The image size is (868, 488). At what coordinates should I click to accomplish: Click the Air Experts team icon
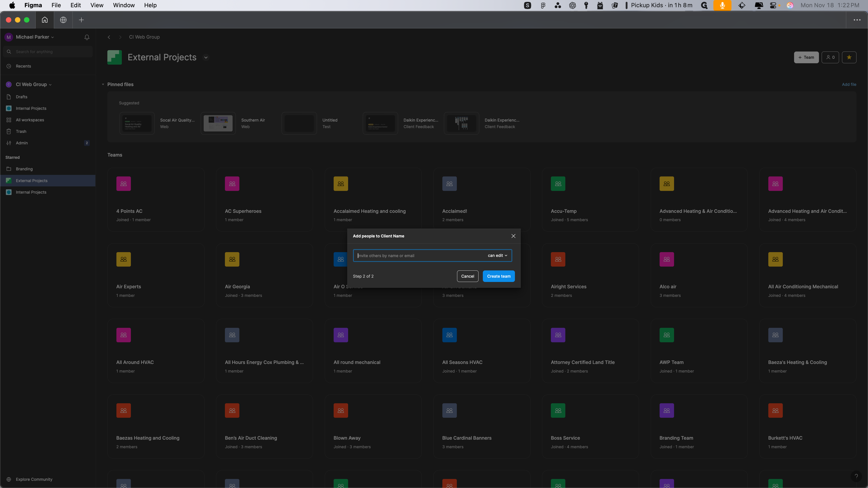pyautogui.click(x=123, y=259)
